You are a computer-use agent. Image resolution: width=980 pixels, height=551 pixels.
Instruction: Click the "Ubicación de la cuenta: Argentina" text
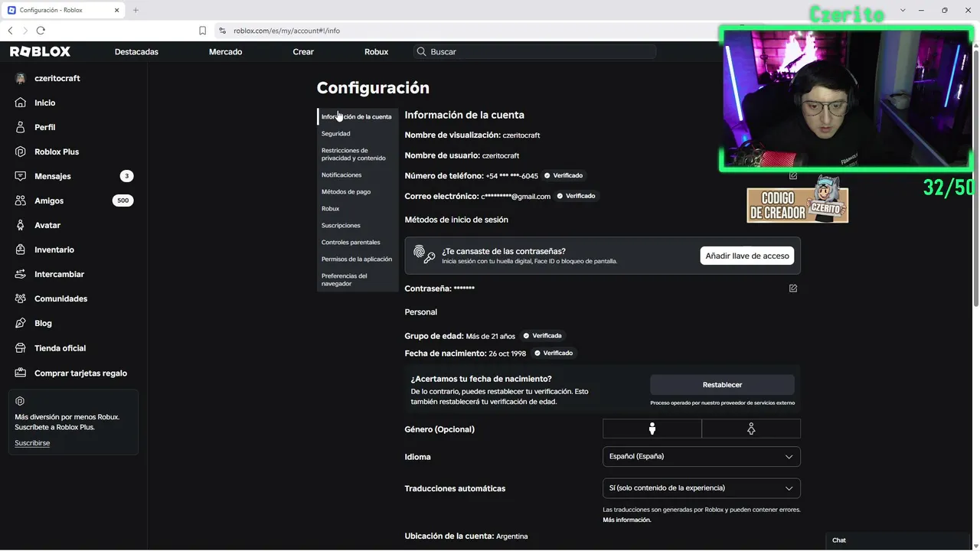click(x=466, y=536)
